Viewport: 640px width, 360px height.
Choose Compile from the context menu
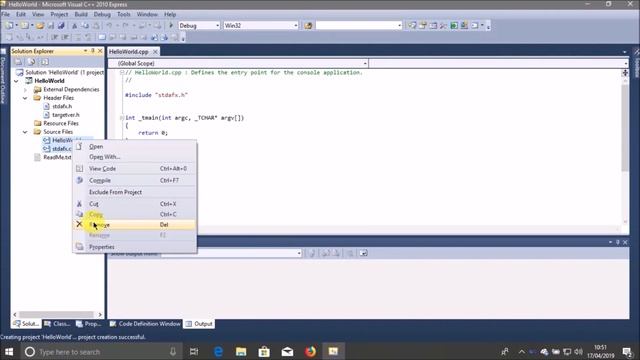tap(135, 180)
